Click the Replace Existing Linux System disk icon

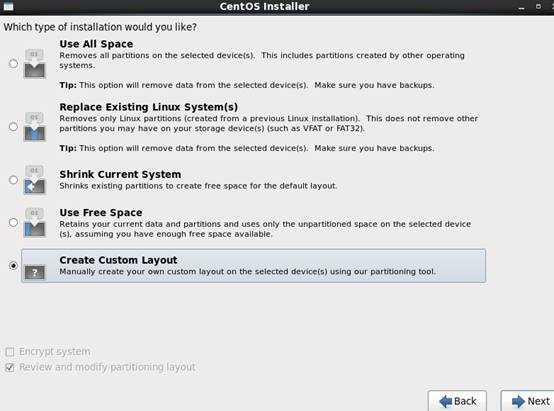coord(34,127)
